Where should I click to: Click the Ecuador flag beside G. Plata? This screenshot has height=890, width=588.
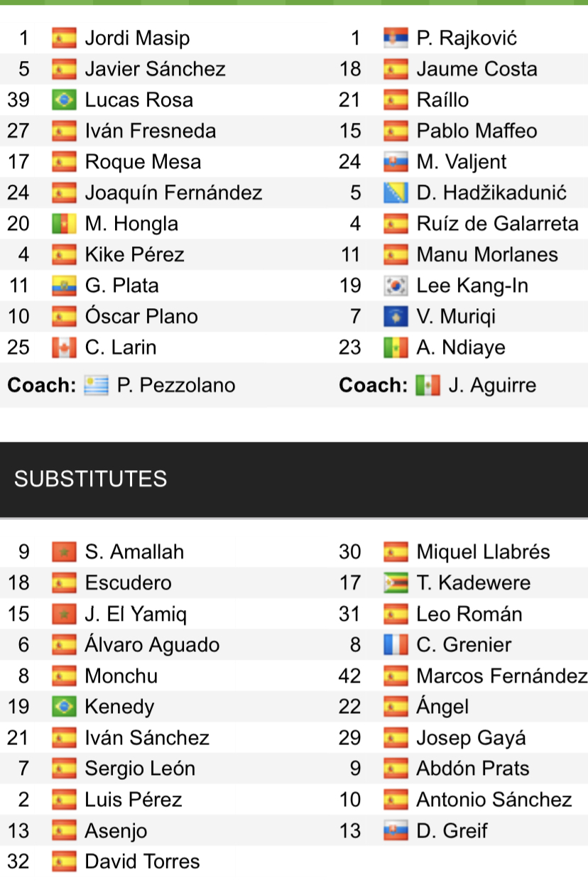pyautogui.click(x=64, y=286)
